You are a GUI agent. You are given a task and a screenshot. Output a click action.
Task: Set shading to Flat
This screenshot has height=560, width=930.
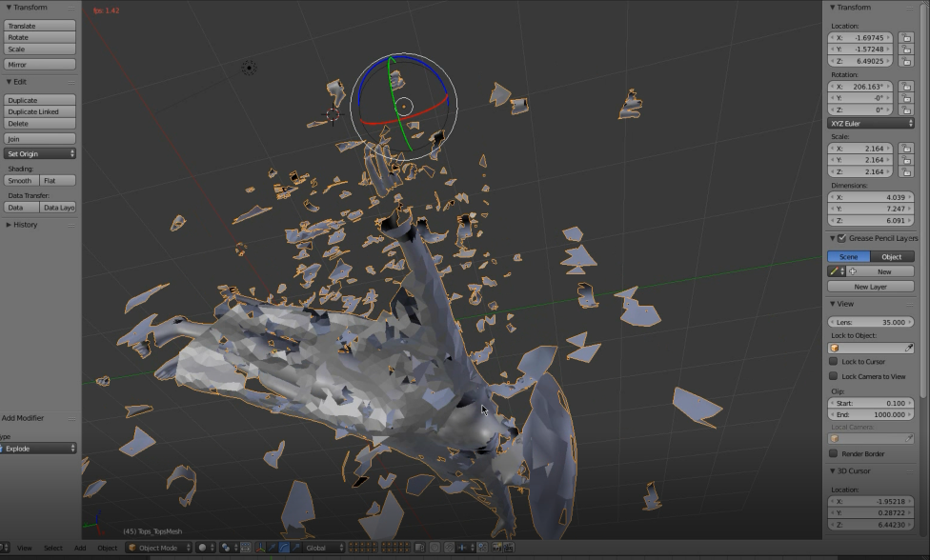point(57,180)
